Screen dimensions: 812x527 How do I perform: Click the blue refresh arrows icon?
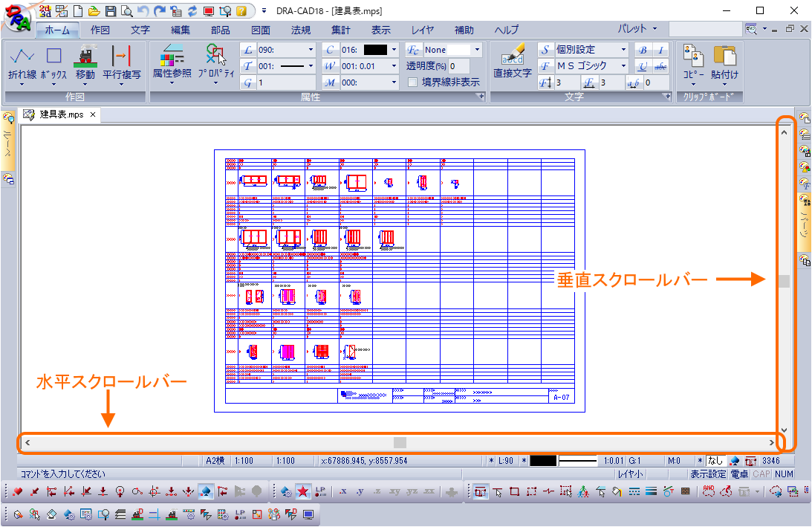coord(192,11)
